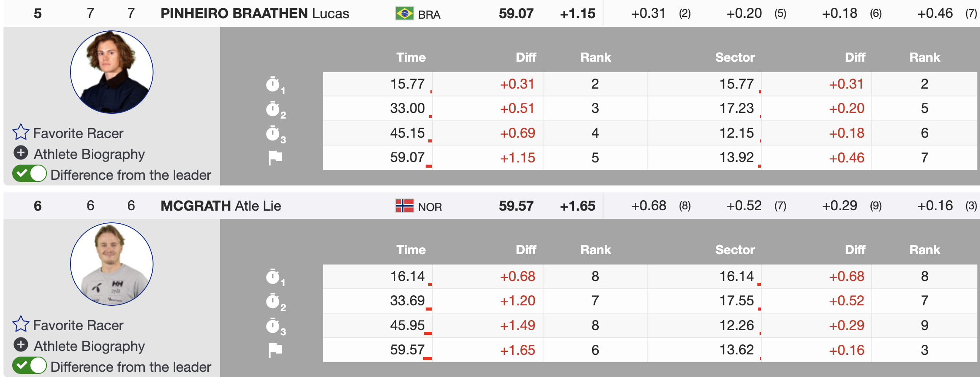The image size is (980, 377).
Task: Click McGrath's Favorite Racer star icon
Action: point(20,324)
